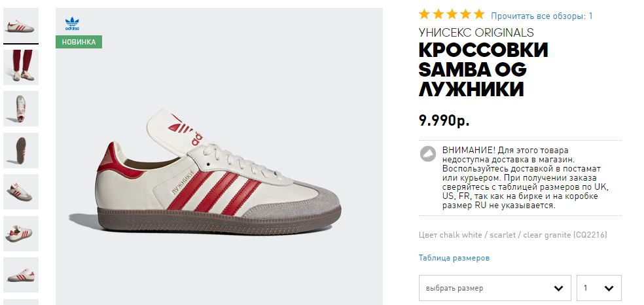The height and width of the screenshot is (305, 644).
Task: Select seventh thumbnail of shoe side view
Action: (x=21, y=274)
